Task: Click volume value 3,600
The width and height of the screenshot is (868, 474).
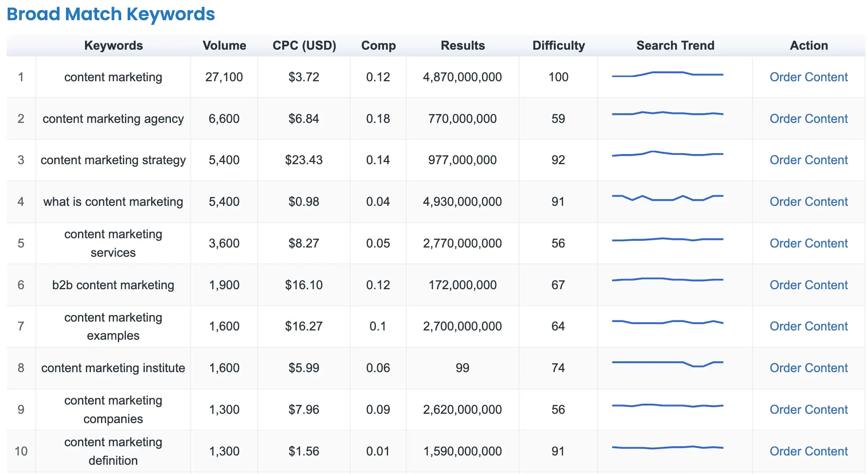Action: pos(224,243)
